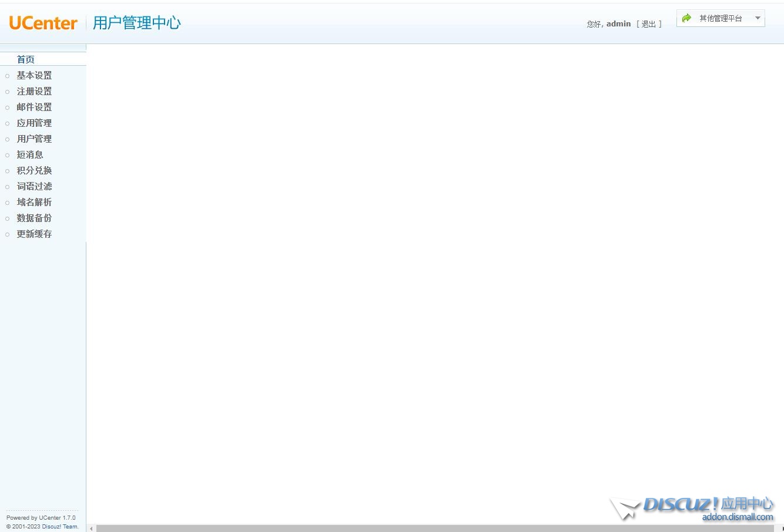Viewport: 784px width, 532px height.
Task: Open 域名解析 in the sidebar
Action: 34,202
